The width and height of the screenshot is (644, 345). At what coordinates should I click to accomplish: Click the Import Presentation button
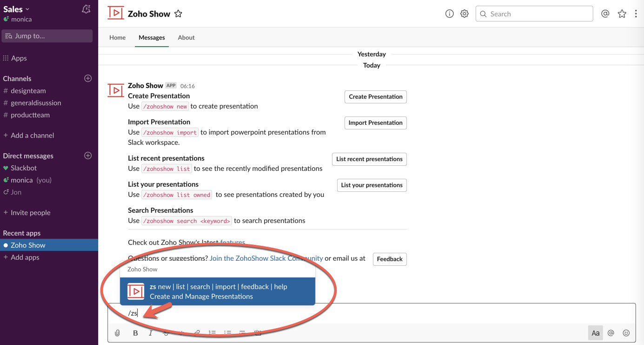coord(376,123)
